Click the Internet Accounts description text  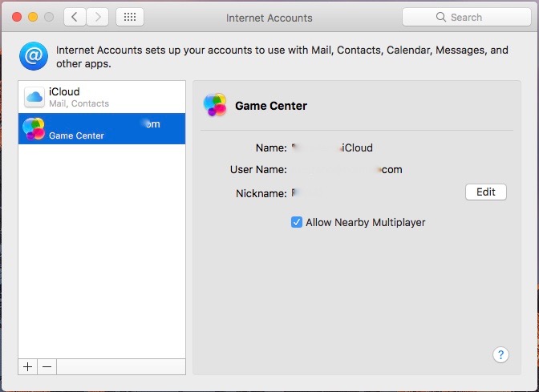coord(282,57)
